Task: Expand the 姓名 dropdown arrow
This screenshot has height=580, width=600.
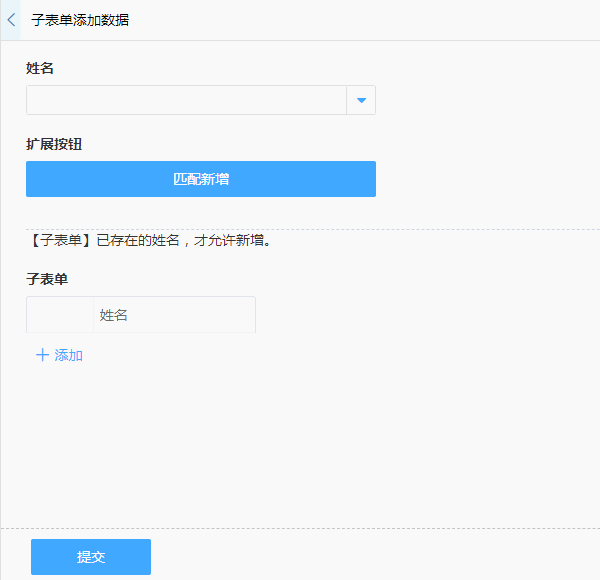Action: [x=361, y=100]
